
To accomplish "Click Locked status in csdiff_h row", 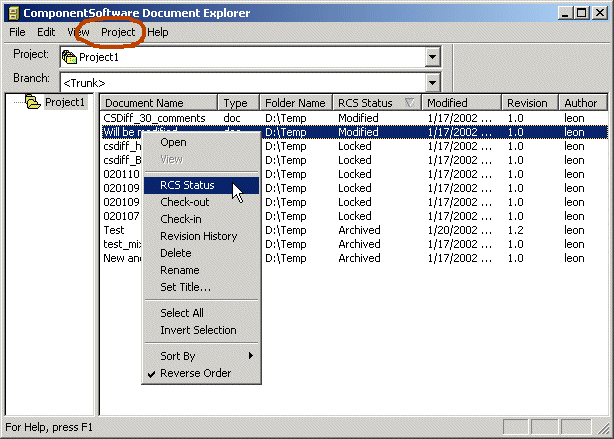I will pyautogui.click(x=355, y=146).
